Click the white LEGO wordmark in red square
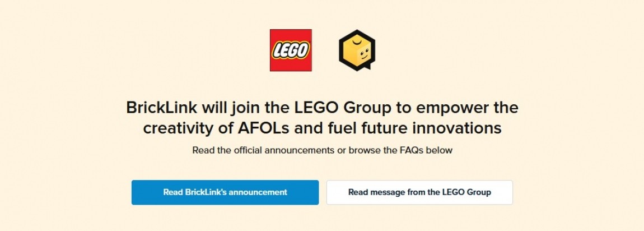The height and width of the screenshot is (231, 644). 291,51
